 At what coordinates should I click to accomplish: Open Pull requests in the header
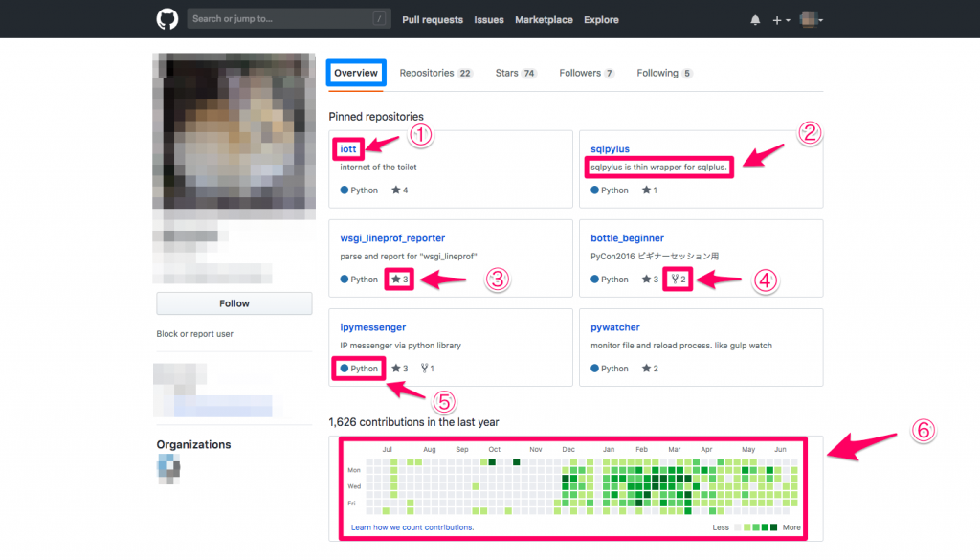click(x=433, y=20)
